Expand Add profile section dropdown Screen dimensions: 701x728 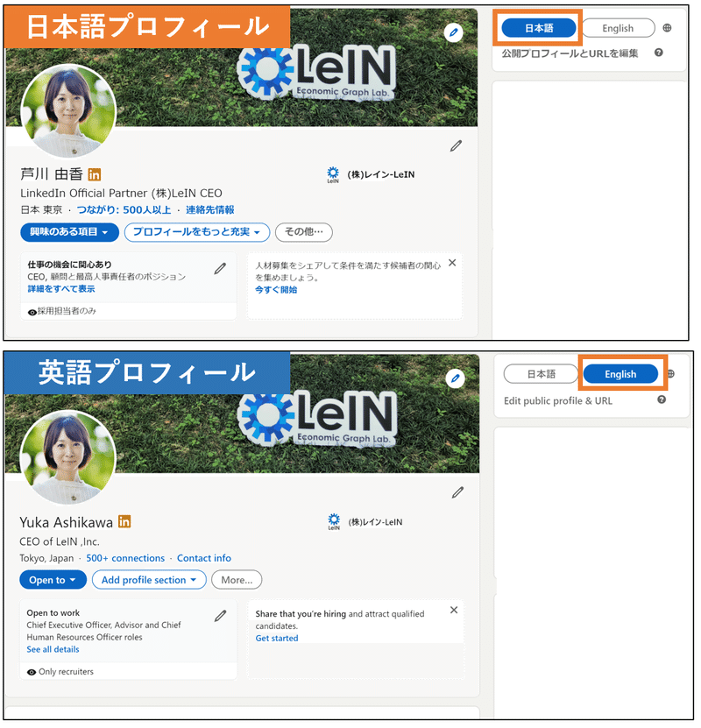pos(149,580)
